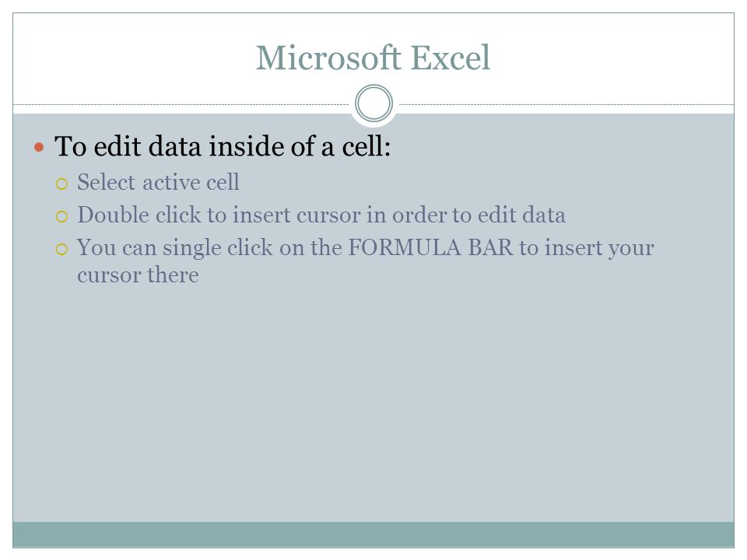Click empty gray area below the bullet list
The width and height of the screenshot is (747, 560).
pyautogui.click(x=373, y=404)
